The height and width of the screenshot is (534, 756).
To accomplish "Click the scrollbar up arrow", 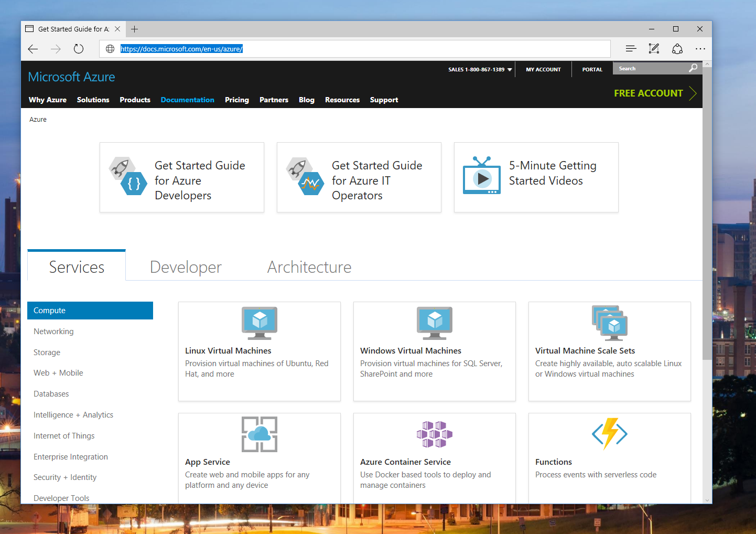I will (x=707, y=64).
